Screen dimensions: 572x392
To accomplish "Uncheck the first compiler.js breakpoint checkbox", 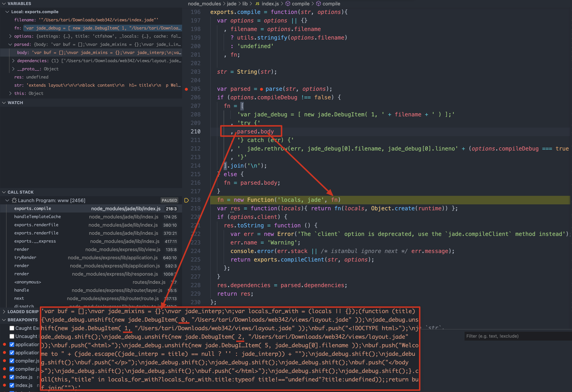I will (x=12, y=361).
